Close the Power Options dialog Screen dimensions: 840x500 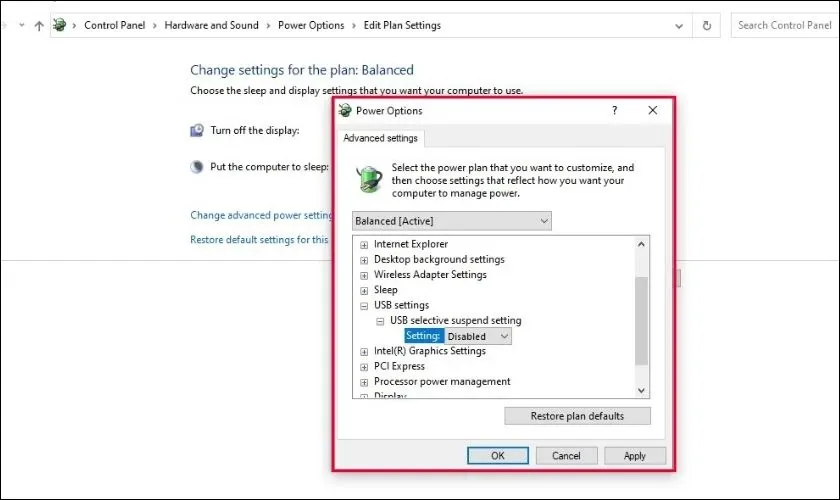[x=652, y=110]
